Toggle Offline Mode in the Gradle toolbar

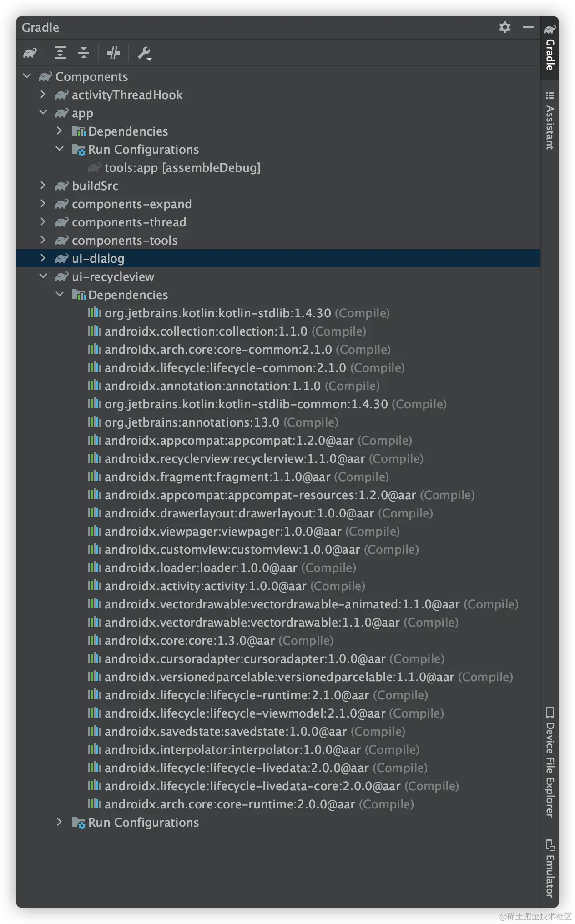click(x=114, y=53)
